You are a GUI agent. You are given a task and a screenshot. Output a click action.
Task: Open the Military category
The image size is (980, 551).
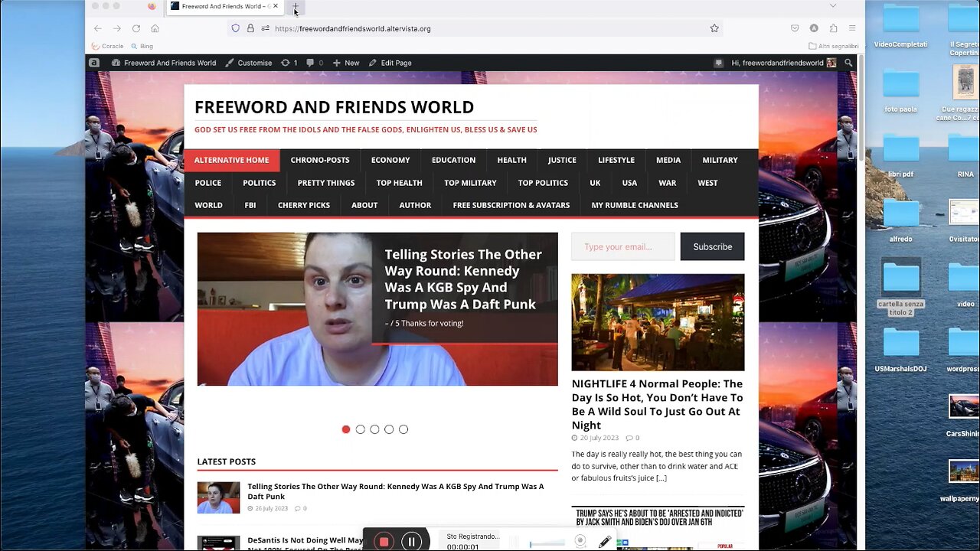point(720,160)
